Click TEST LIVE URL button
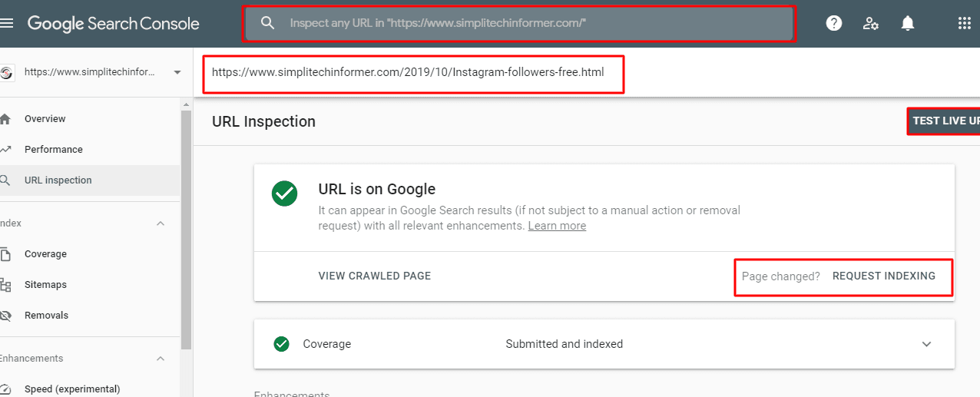The width and height of the screenshot is (980, 397). [944, 121]
